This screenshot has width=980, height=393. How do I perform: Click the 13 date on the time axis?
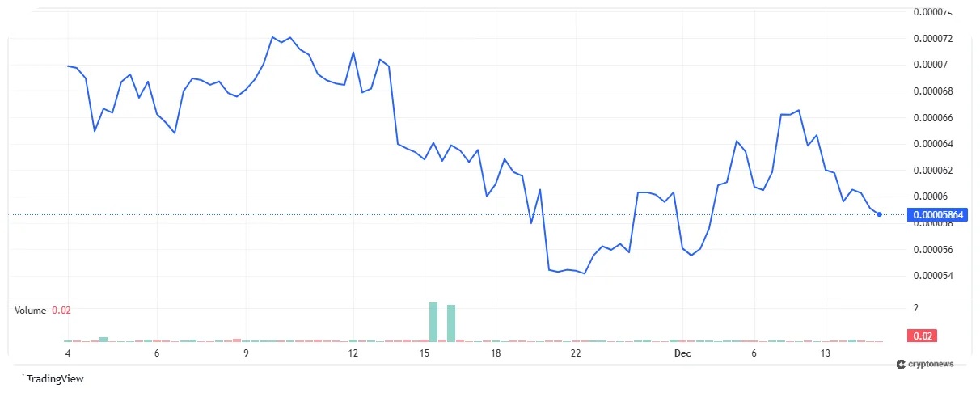(825, 353)
